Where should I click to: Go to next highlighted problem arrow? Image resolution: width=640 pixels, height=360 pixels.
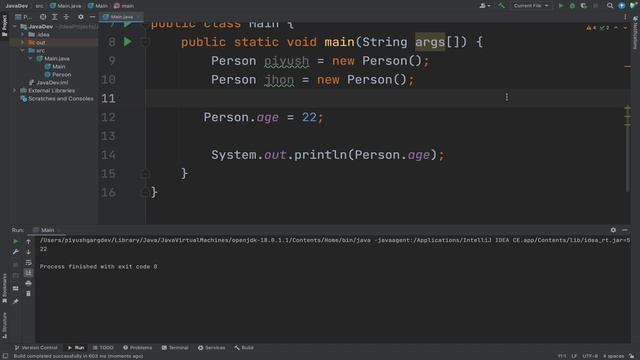tap(625, 28)
